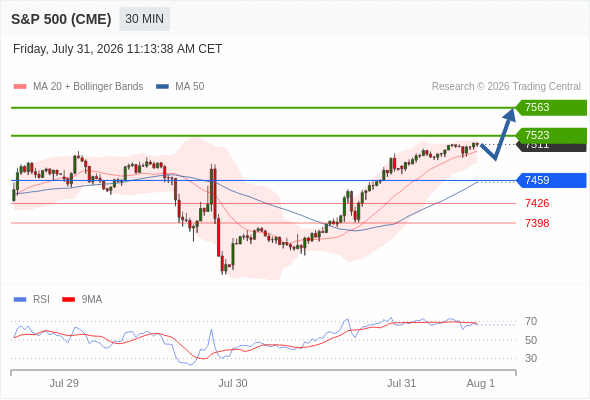Click the 'Jul 29' date axis label
This screenshot has width=590, height=400.
(x=64, y=383)
